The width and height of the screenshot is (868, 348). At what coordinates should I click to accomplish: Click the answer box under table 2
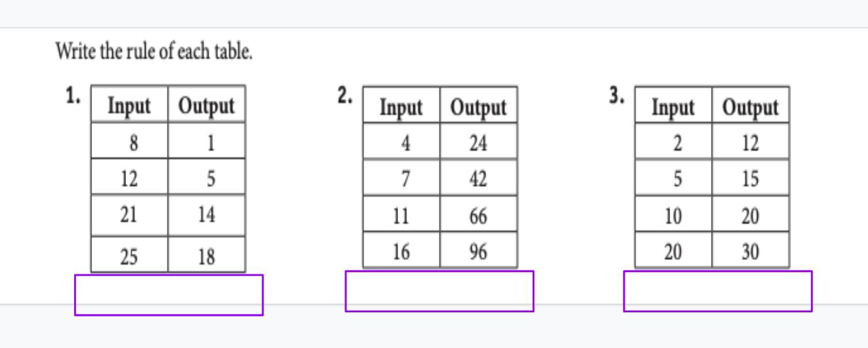[439, 292]
